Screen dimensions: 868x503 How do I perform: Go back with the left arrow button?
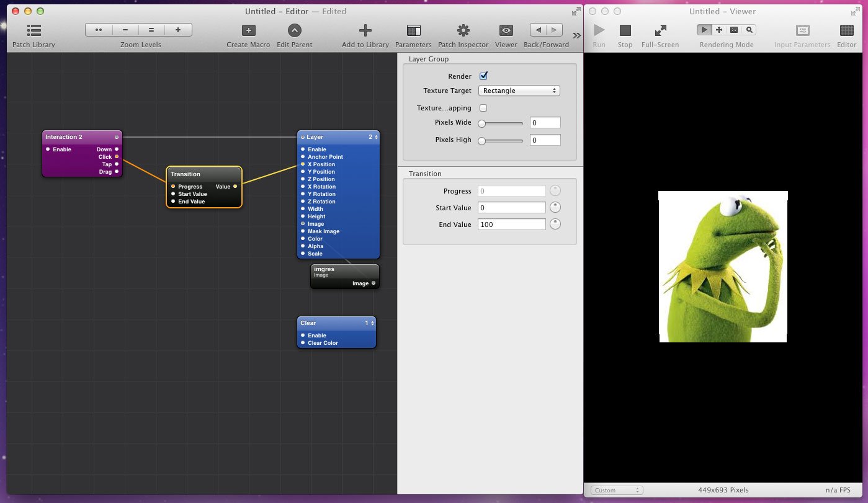(x=538, y=30)
